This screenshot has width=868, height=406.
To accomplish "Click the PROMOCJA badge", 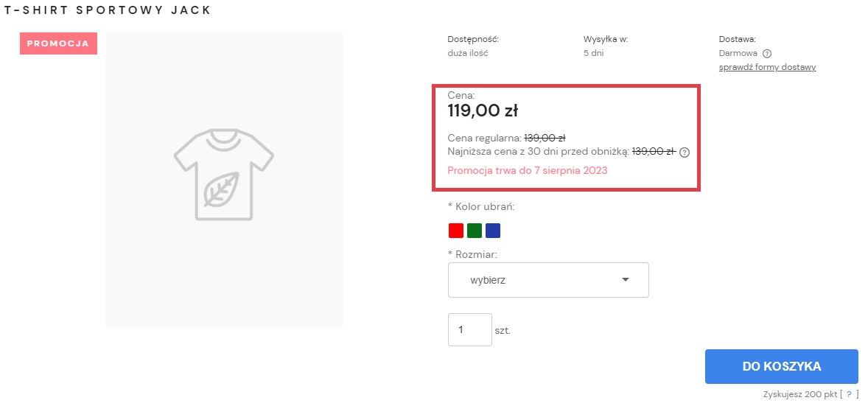I will point(59,43).
